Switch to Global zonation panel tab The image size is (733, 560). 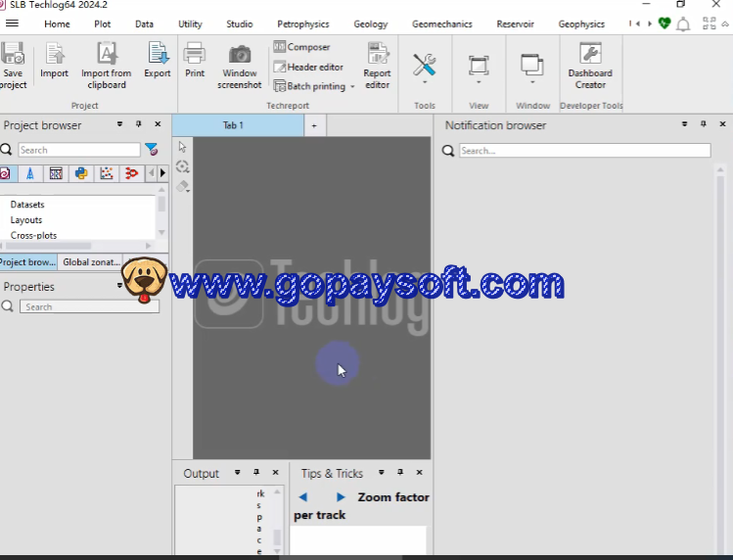[91, 262]
